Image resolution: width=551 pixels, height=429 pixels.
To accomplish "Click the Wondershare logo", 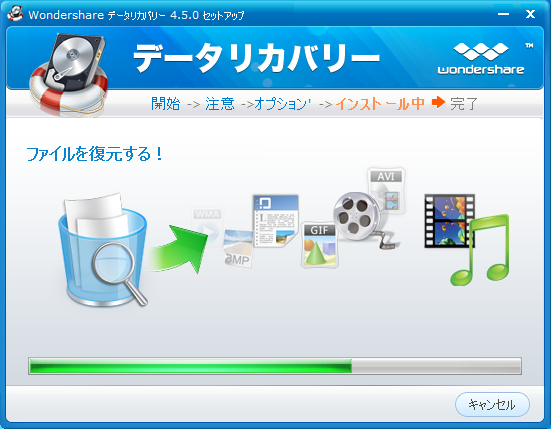I will [x=481, y=59].
